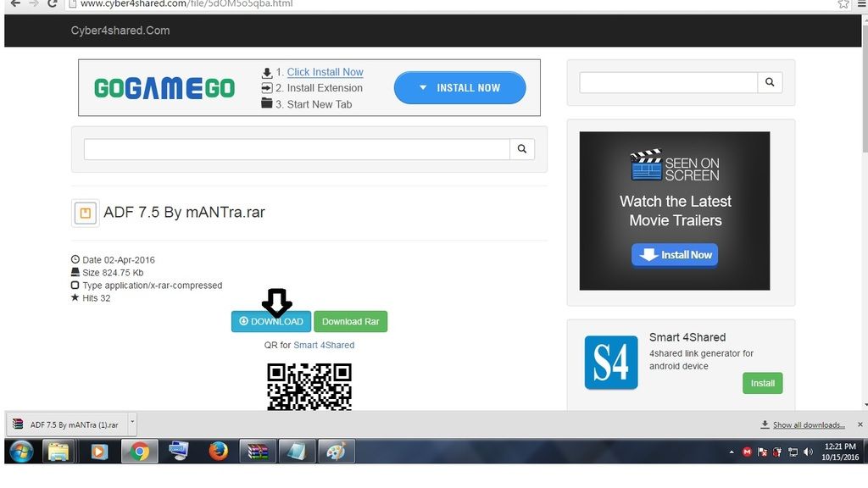Click into the main file search field

297,150
